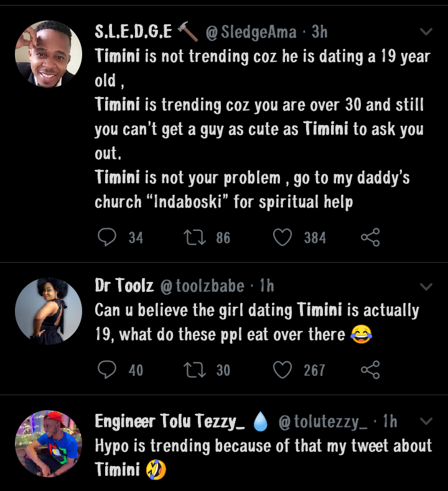Viewport: 448px width, 491px height.
Task: Share Dr Toolz's tweet
Action: (370, 370)
